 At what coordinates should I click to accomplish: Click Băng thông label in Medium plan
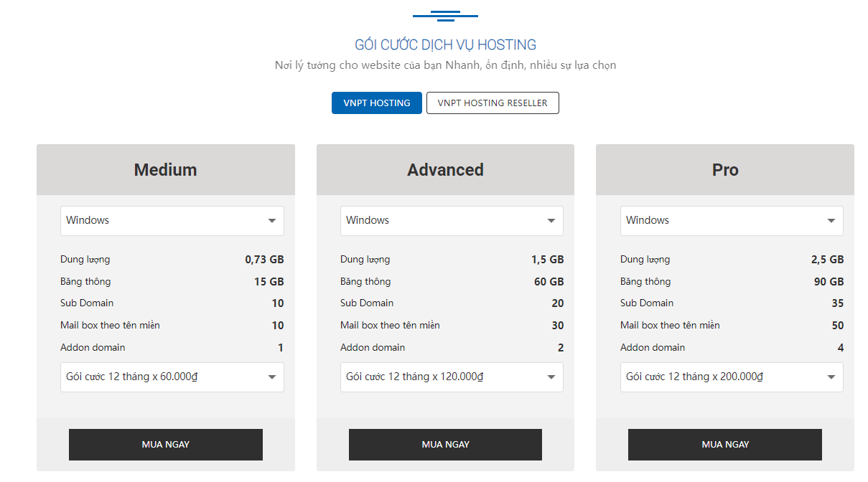85,281
